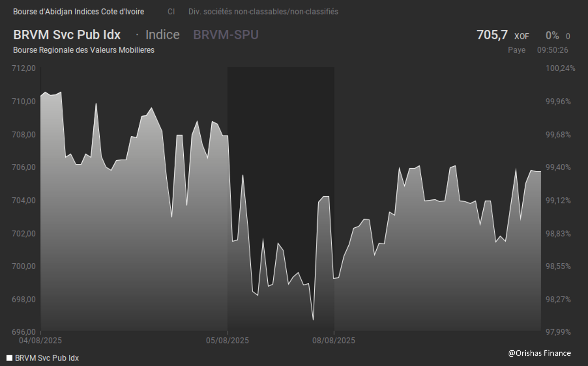The width and height of the screenshot is (588, 366).
Task: Click the 08/08/2025 date axis label
Action: (334, 340)
